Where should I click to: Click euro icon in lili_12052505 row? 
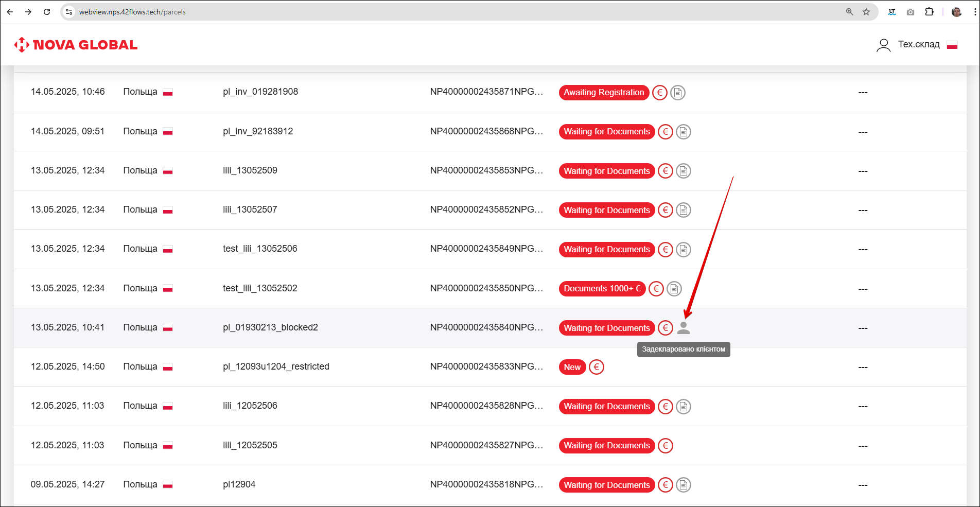[665, 446]
